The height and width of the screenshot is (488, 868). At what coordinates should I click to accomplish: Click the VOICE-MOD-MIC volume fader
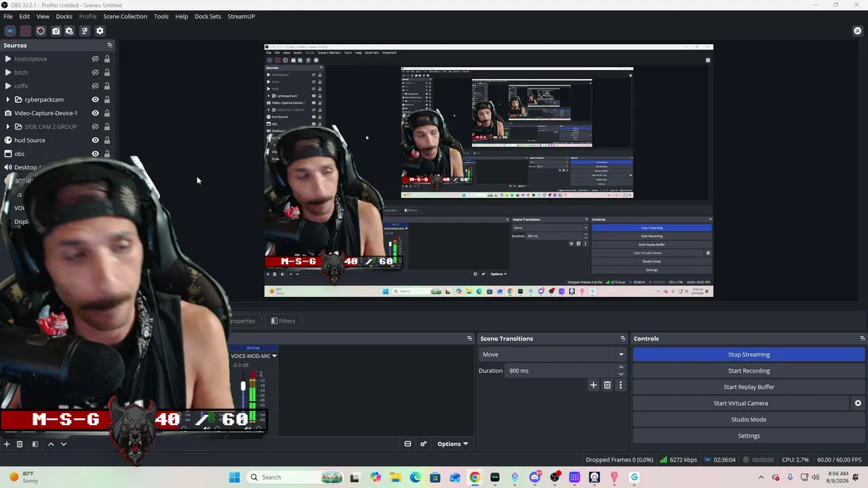[x=243, y=386]
